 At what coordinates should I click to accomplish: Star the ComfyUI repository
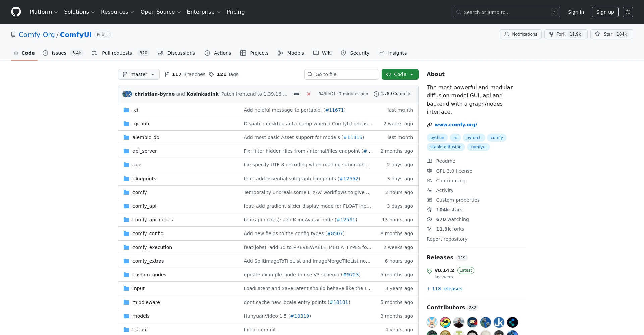pos(611,34)
